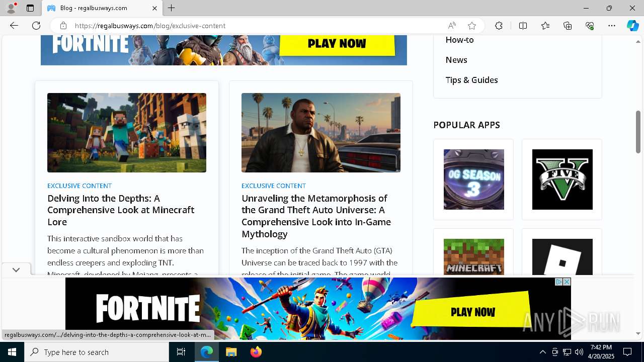The height and width of the screenshot is (362, 644).
Task: Open the GTA Five popular app
Action: (562, 179)
